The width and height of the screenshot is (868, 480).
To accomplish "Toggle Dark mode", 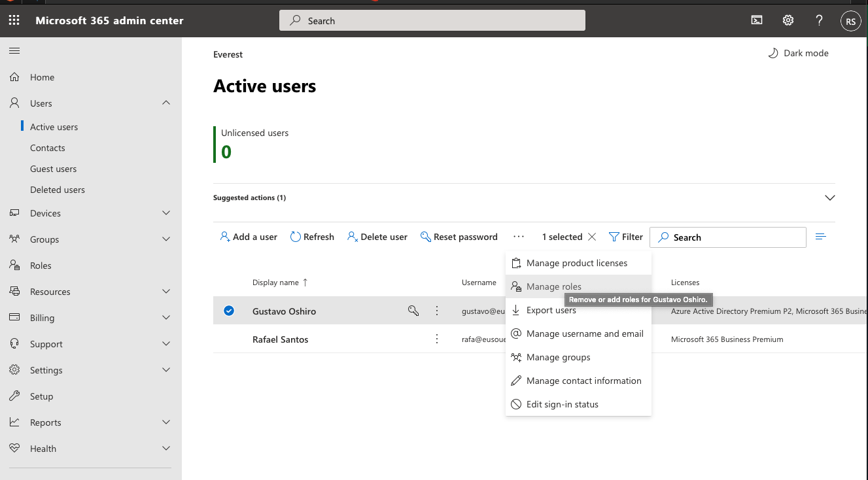I will click(x=797, y=53).
